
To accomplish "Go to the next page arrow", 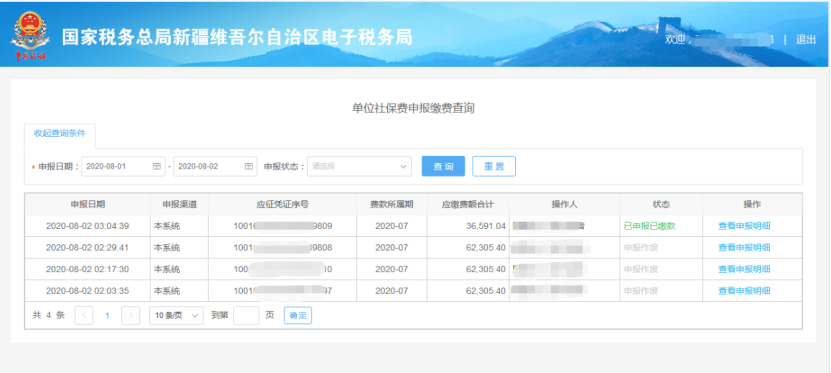I will pyautogui.click(x=130, y=315).
